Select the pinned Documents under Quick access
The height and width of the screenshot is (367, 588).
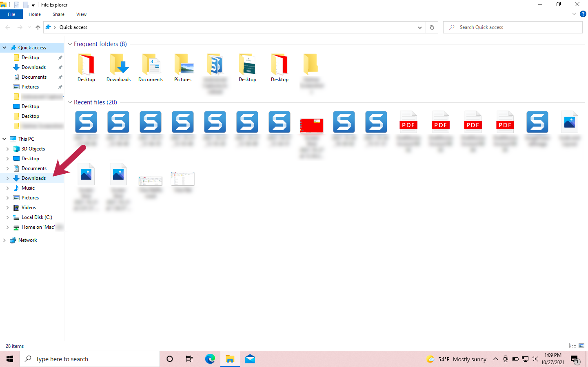[34, 77]
